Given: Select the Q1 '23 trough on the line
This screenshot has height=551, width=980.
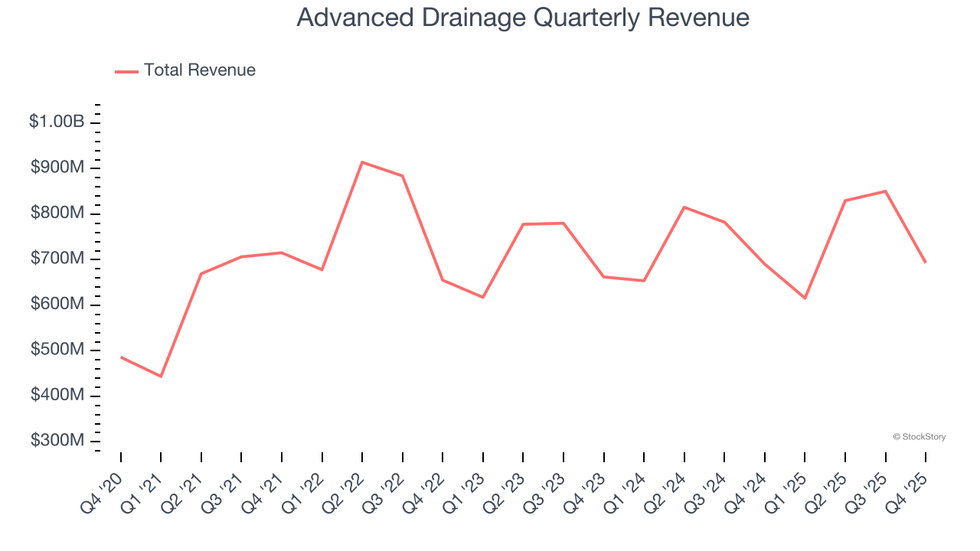Looking at the screenshot, I should pos(482,296).
